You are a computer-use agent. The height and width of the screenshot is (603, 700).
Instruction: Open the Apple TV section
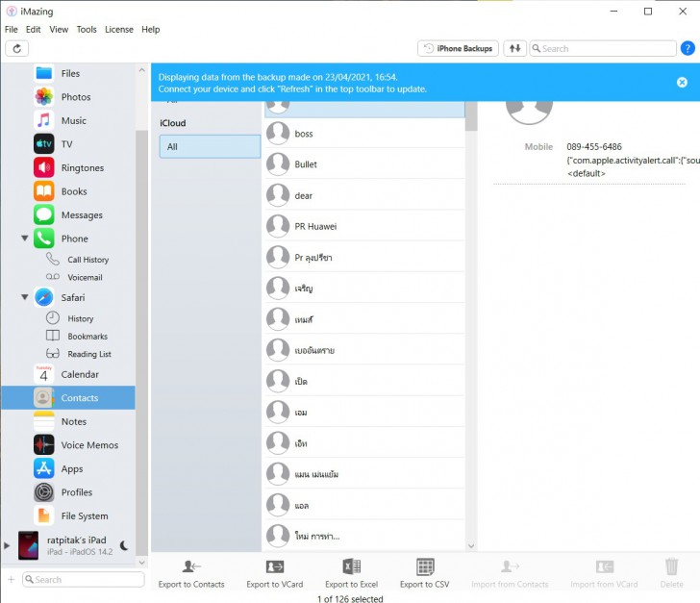[x=44, y=144]
